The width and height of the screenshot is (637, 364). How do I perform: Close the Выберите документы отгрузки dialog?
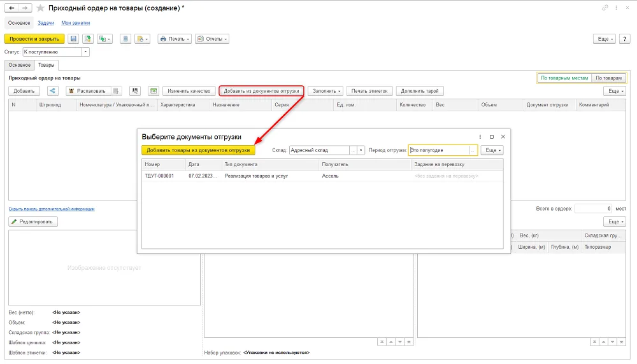(503, 137)
